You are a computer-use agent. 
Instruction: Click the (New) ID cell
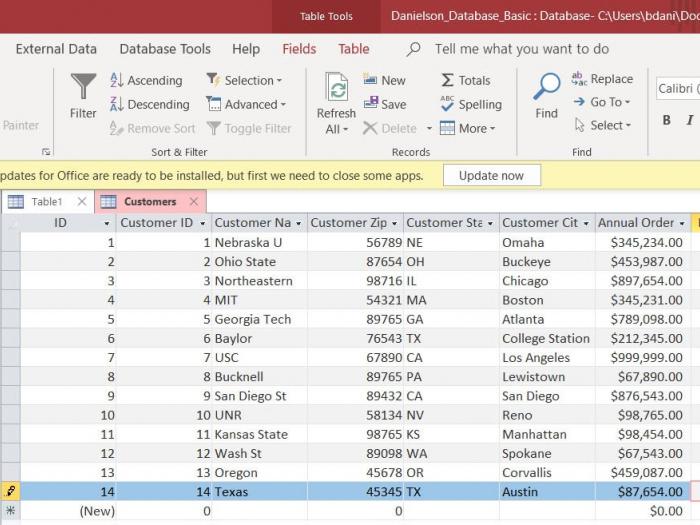coord(68,511)
